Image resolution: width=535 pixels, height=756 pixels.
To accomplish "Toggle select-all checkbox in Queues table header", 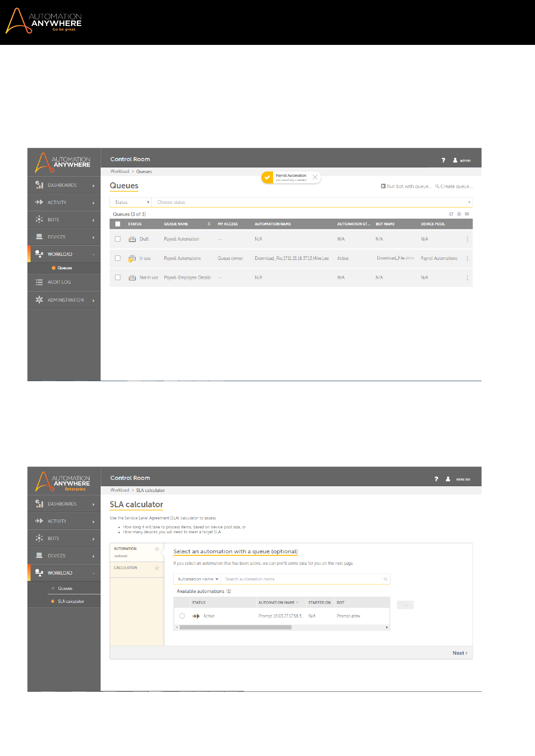I will 118,224.
